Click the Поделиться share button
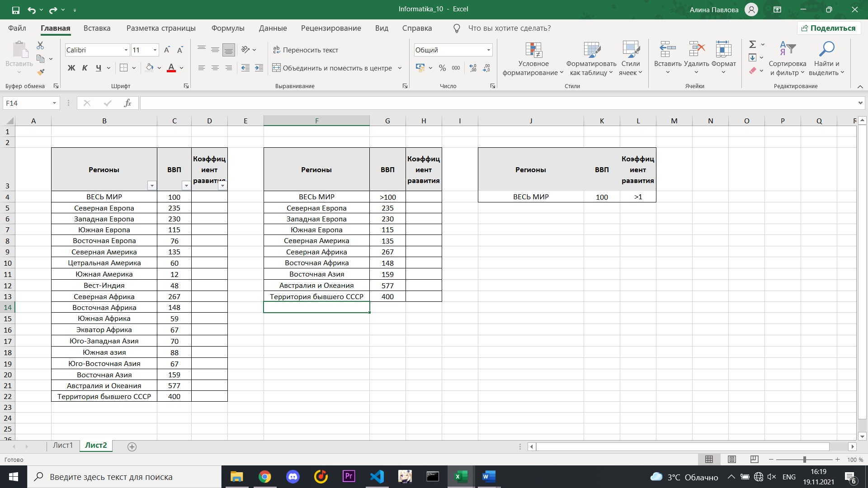Screen dimensions: 868x488 point(829,28)
